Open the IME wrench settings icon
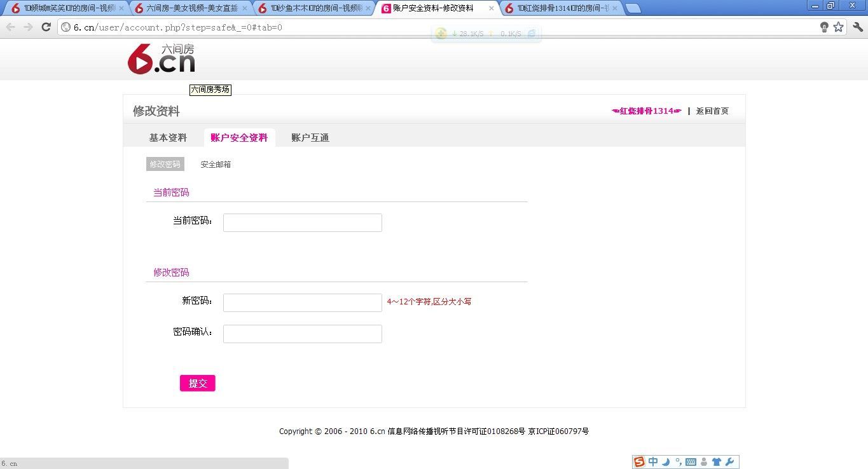The image size is (868, 469). click(x=730, y=462)
